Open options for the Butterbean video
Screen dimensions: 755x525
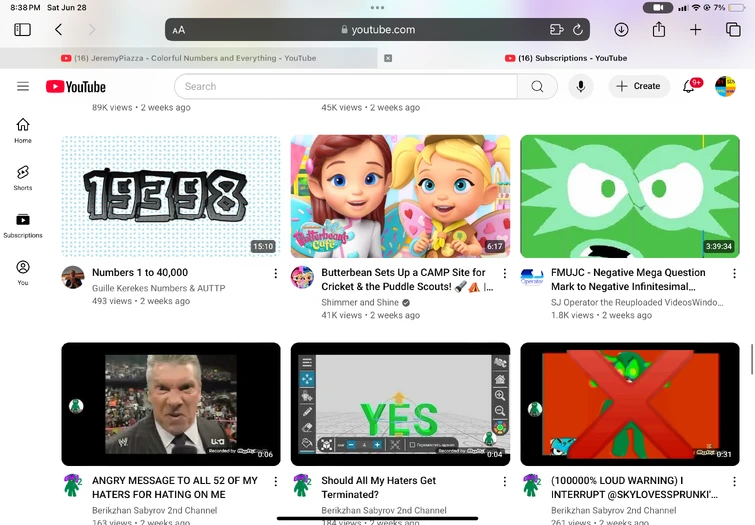(x=505, y=274)
